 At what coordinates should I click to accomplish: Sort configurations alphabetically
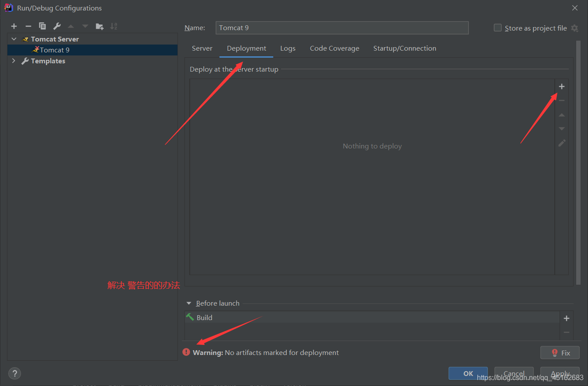coord(114,26)
